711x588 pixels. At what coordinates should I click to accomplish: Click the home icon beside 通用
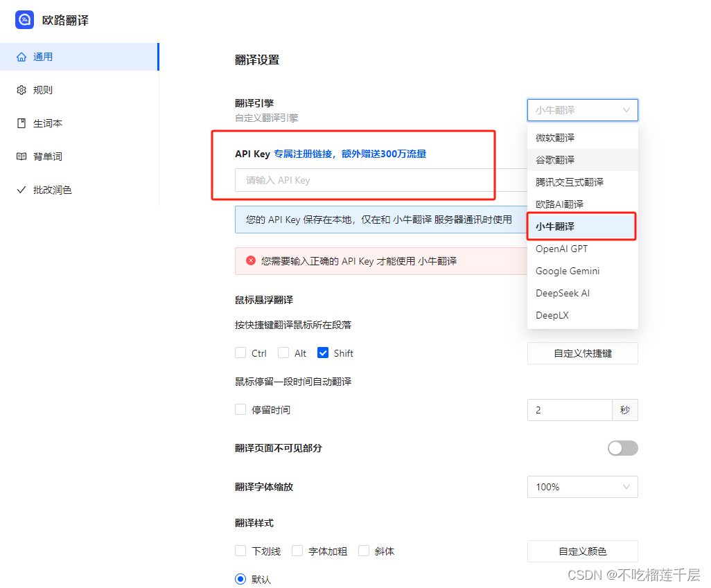(x=21, y=57)
